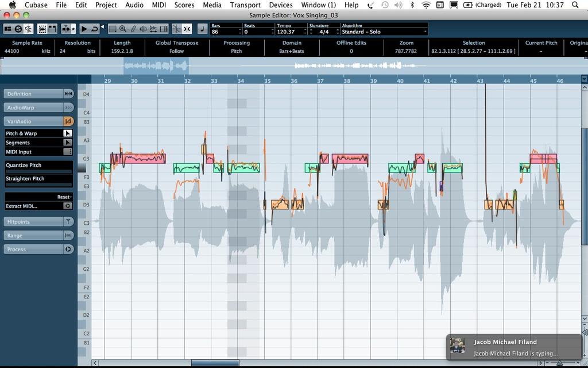This screenshot has height=368, width=588.
Task: Open the Reset dropdown menu
Action: click(x=65, y=197)
